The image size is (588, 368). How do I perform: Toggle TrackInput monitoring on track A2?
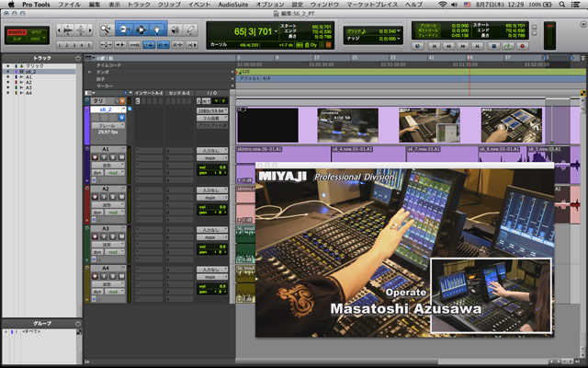[104, 197]
